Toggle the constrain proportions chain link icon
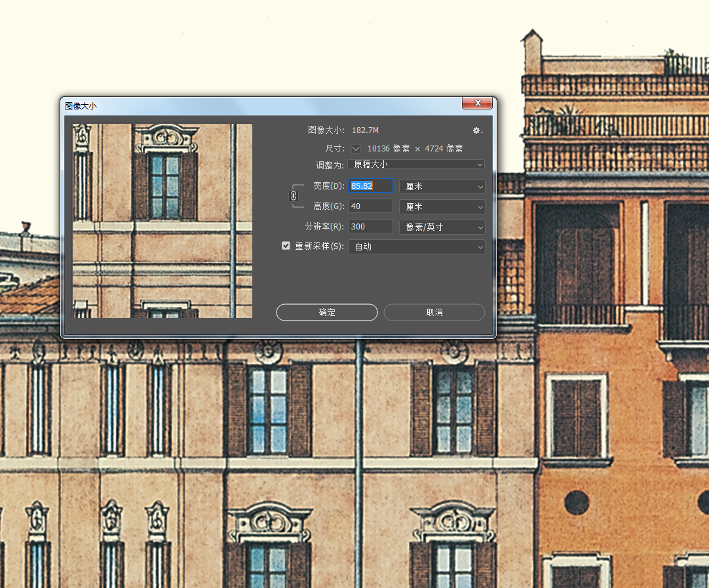This screenshot has width=709, height=588. (x=294, y=196)
